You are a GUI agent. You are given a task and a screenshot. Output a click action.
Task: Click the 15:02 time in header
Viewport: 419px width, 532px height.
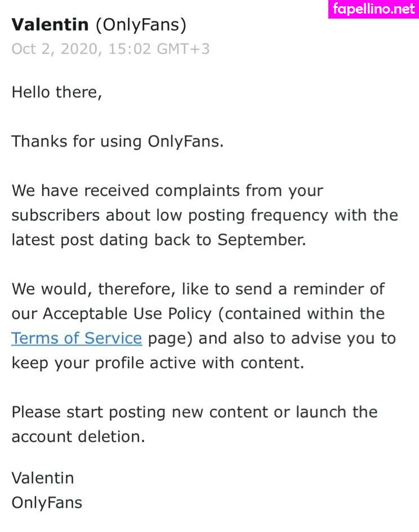click(x=130, y=48)
